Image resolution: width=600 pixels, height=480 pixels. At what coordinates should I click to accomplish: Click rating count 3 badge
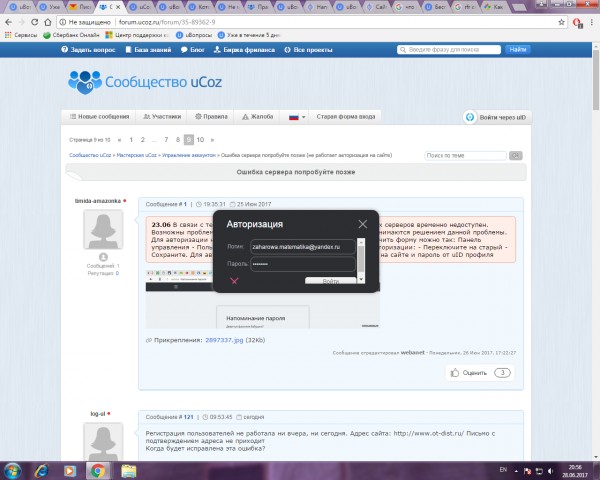[502, 372]
